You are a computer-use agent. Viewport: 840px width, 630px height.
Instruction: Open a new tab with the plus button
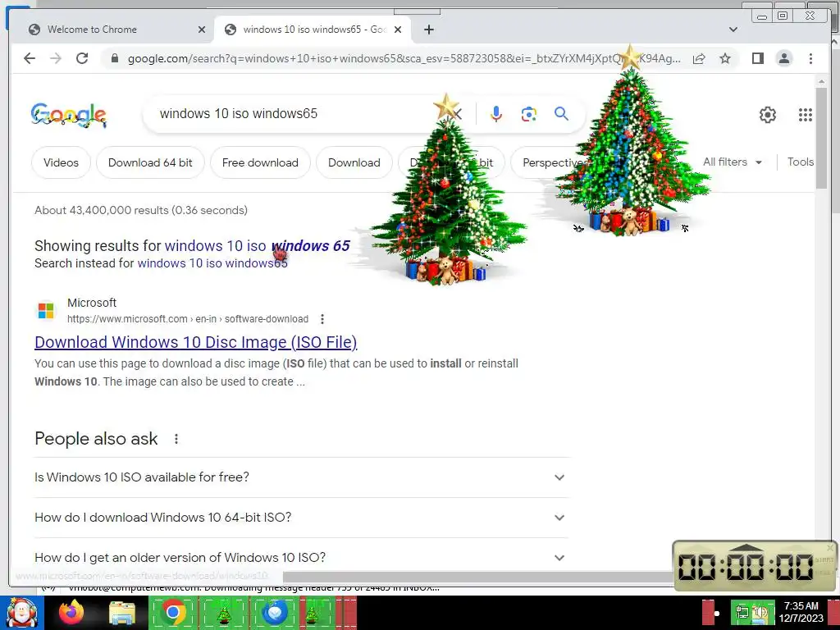[428, 30]
